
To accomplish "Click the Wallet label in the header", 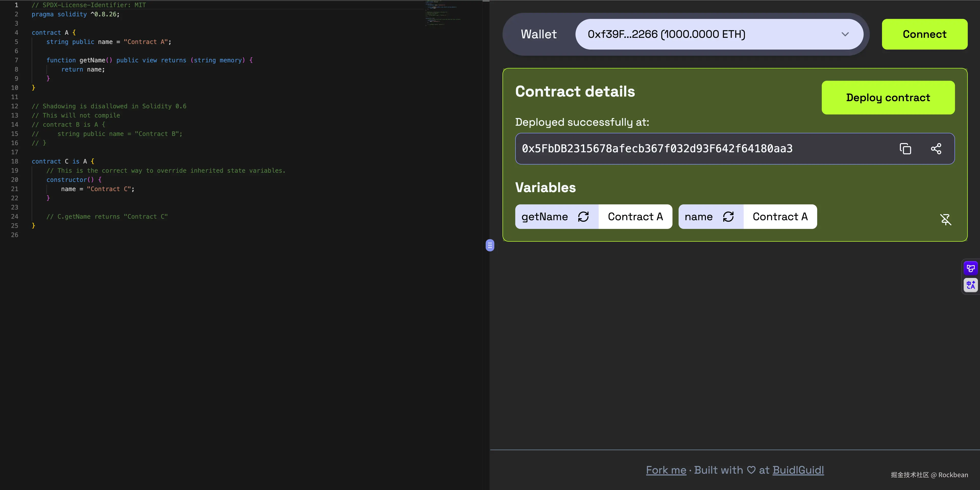I will click(x=538, y=34).
